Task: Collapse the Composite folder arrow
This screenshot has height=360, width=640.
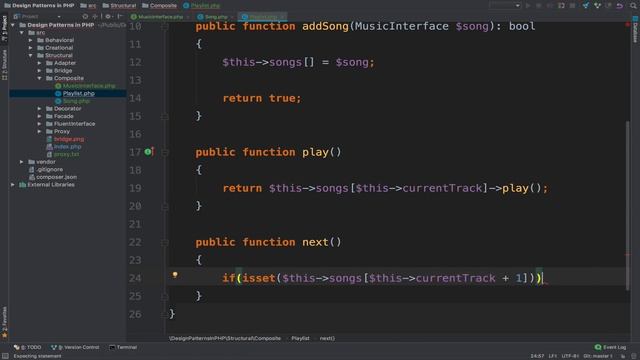Action: point(40,78)
